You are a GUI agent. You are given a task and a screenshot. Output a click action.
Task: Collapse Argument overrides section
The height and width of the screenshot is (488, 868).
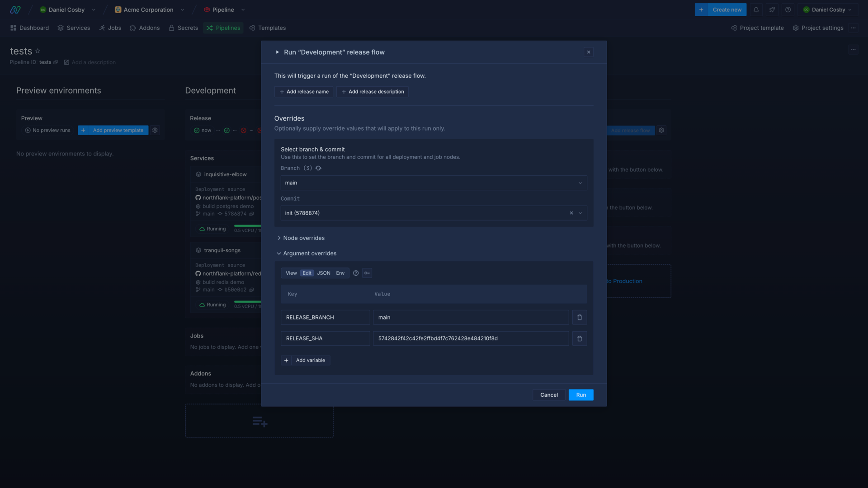307,253
